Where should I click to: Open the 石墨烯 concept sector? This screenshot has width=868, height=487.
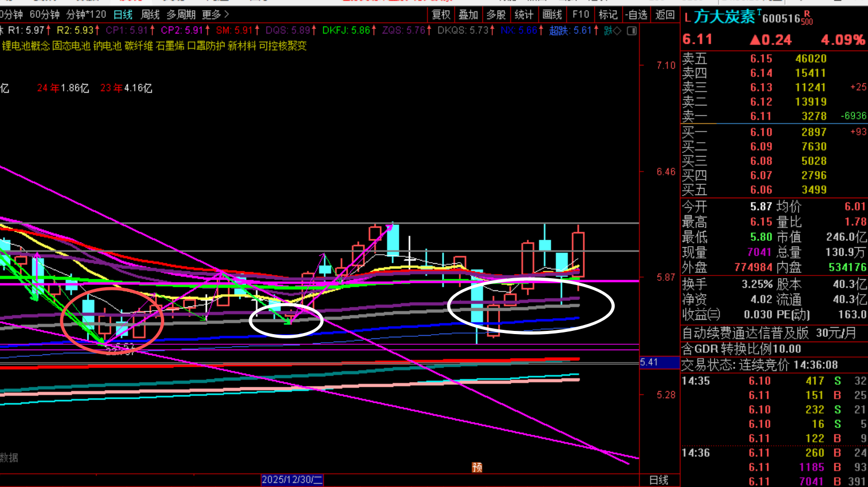pyautogui.click(x=170, y=46)
